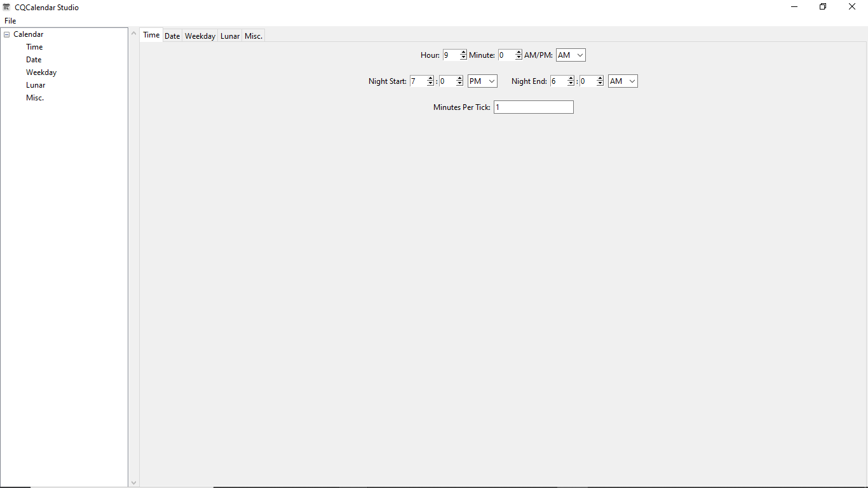Viewport: 868px width, 488px height.
Task: Select Date in the sidebar tree
Action: click(34, 60)
